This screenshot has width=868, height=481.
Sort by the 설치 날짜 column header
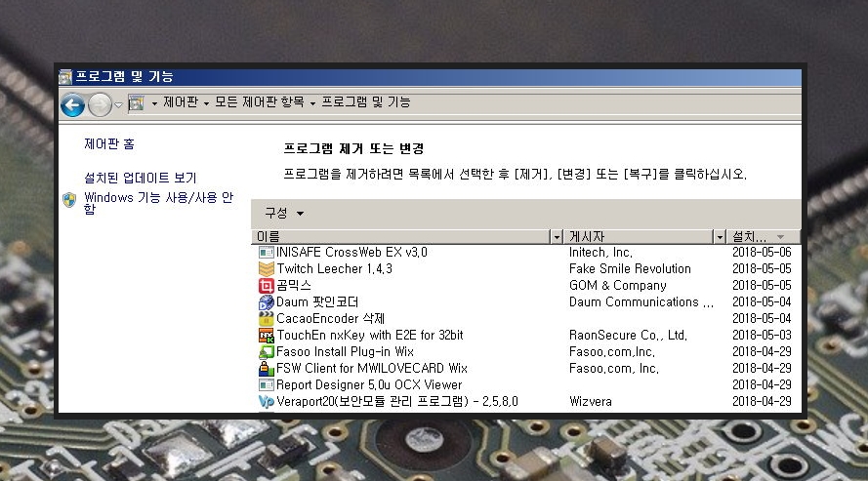coord(763,237)
